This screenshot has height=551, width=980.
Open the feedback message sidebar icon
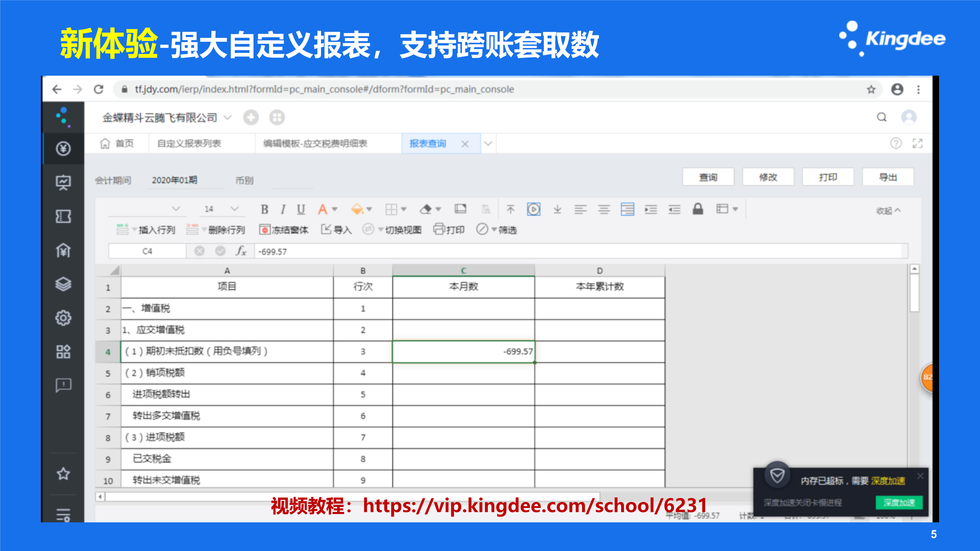(63, 385)
